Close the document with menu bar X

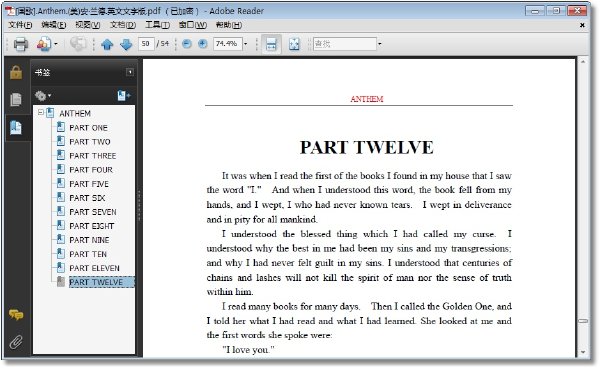tap(582, 25)
